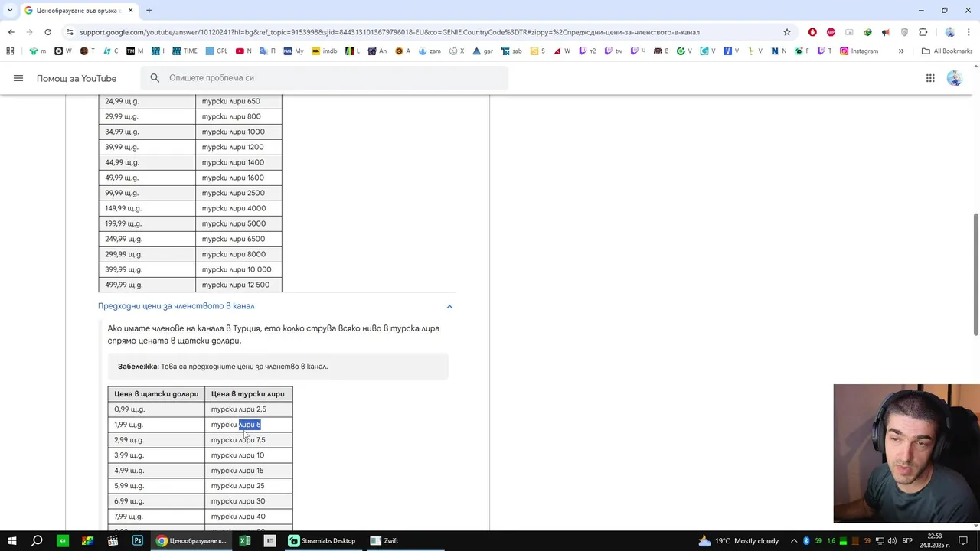The image size is (980, 551).
Task: Open the volume control in tray
Action: coord(892,541)
